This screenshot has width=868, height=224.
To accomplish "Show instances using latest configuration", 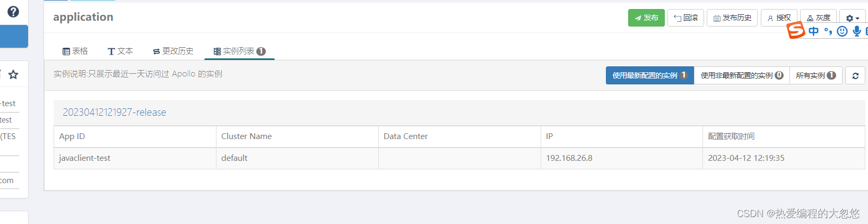I will [650, 75].
